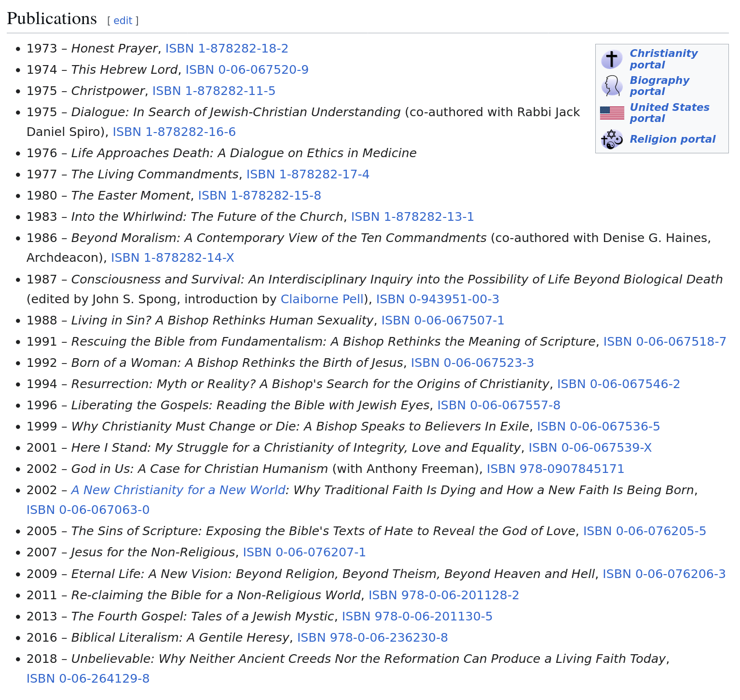Image resolution: width=740 pixels, height=700 pixels.
Task: Click the title The Easter Moment
Action: click(x=131, y=196)
